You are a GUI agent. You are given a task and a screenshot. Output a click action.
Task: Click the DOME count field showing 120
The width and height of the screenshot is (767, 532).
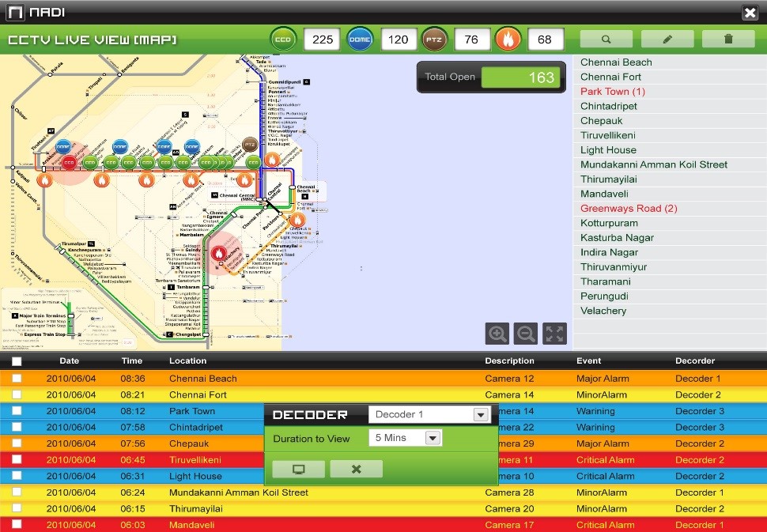pos(399,40)
